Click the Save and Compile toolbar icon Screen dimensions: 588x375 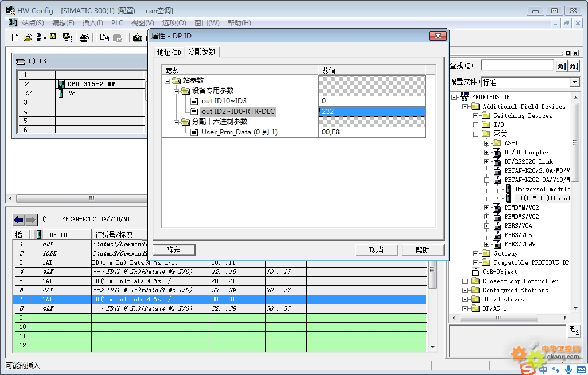68,37
